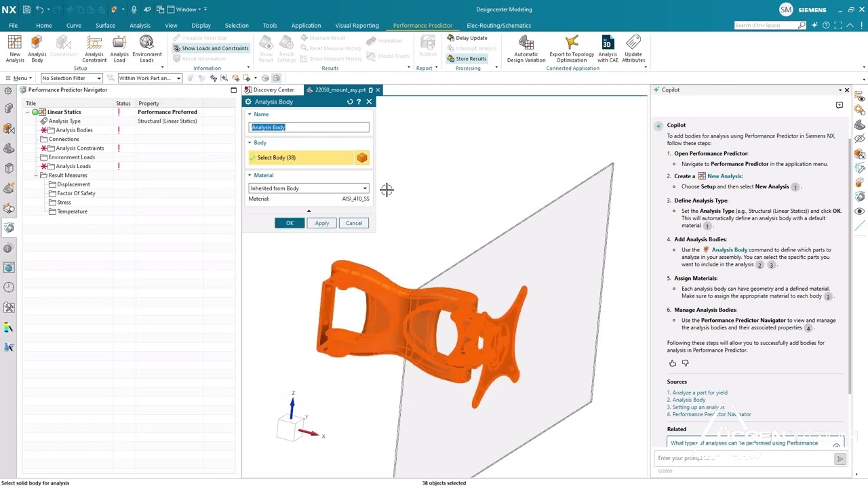Viewport: 868px width, 488px height.
Task: Click the Update Attributes icon
Action: pos(633,49)
